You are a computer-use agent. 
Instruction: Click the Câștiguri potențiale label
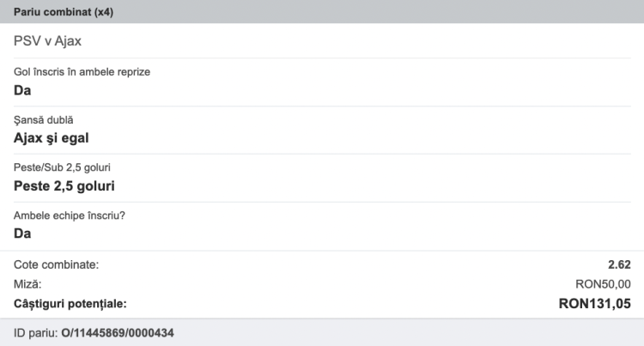[70, 303]
